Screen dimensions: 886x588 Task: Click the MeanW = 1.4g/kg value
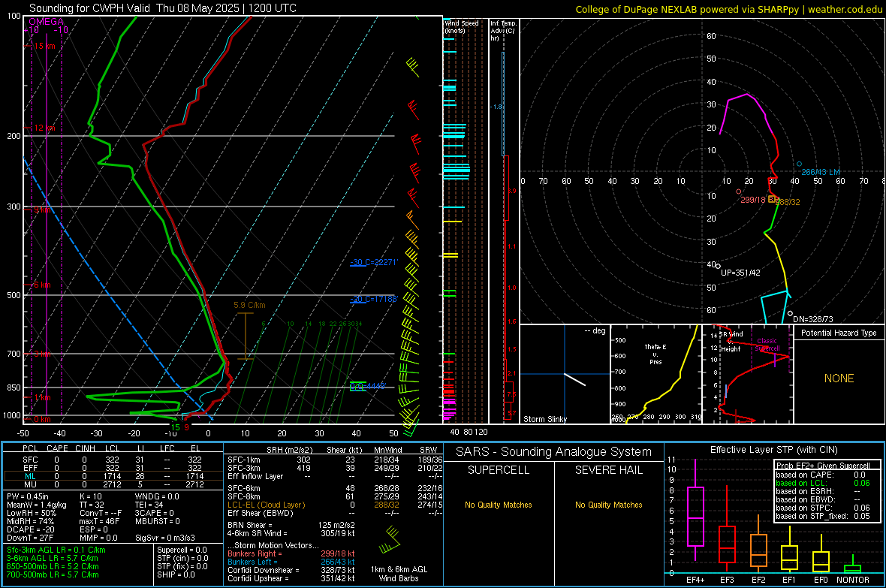[36, 505]
